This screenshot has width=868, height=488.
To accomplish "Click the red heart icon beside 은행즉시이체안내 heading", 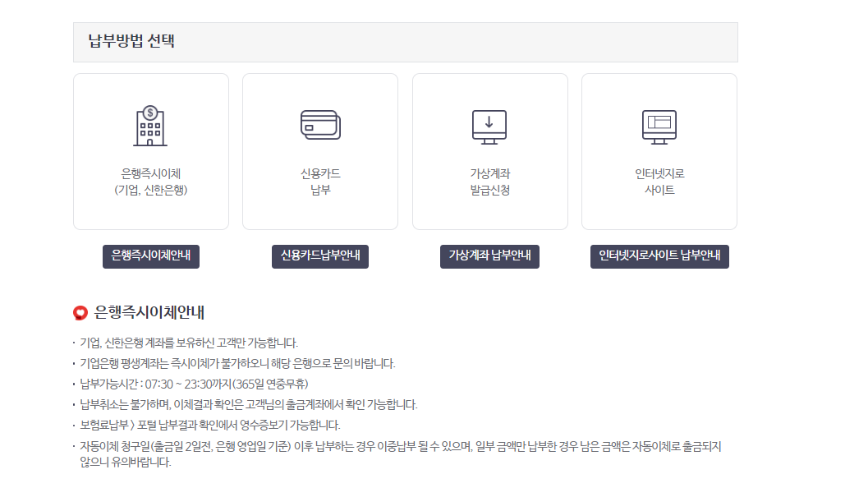I will [x=80, y=313].
